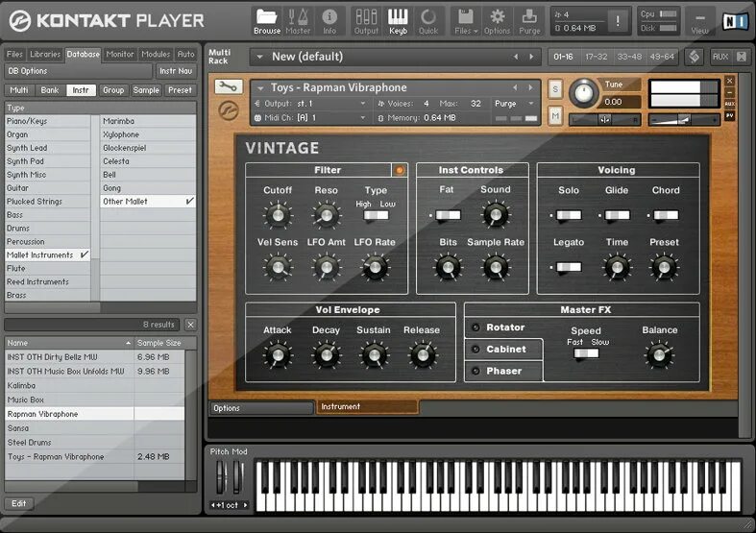Toggle the Filter power button
The height and width of the screenshot is (533, 756).
pyautogui.click(x=400, y=170)
